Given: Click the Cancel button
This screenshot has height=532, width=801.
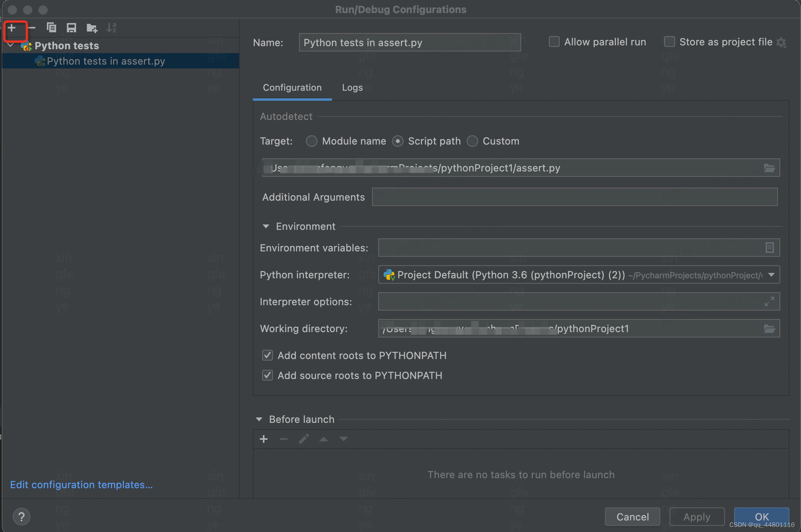Looking at the screenshot, I should pyautogui.click(x=632, y=517).
